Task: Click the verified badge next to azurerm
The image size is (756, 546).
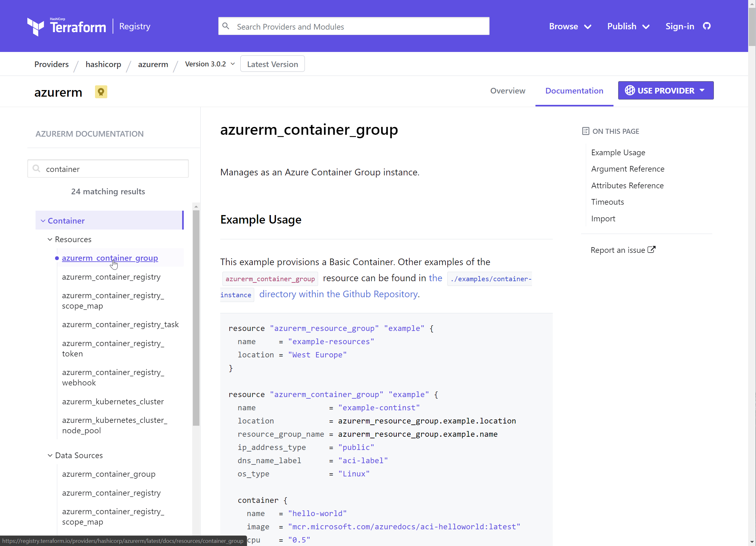Action: click(101, 92)
